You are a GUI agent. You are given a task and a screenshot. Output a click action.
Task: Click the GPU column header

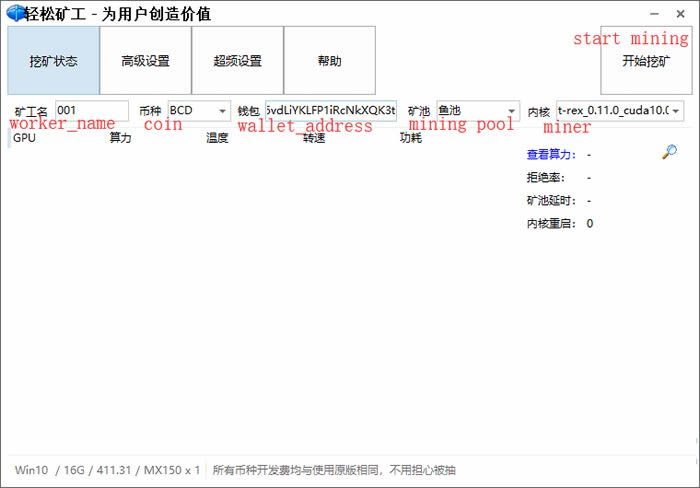(24, 138)
